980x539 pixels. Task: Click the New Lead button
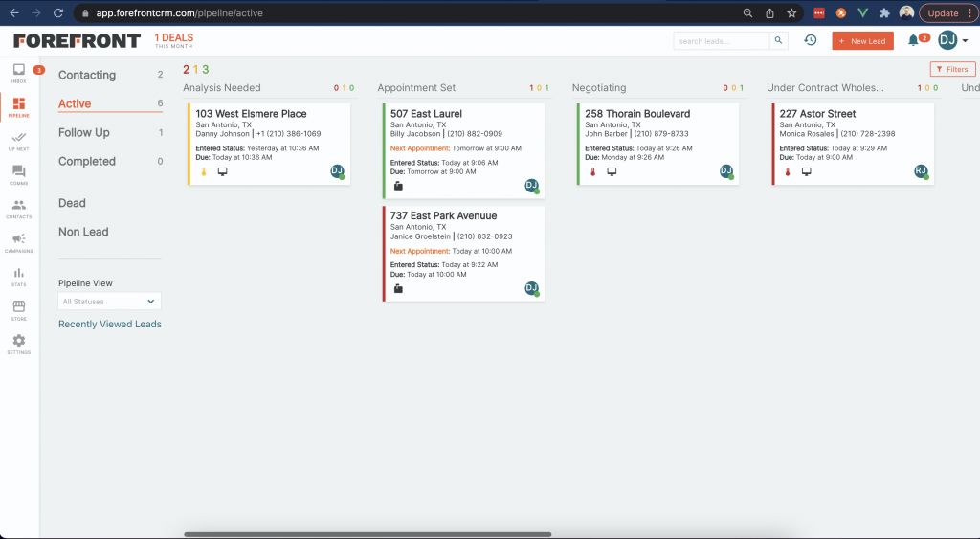(x=862, y=40)
